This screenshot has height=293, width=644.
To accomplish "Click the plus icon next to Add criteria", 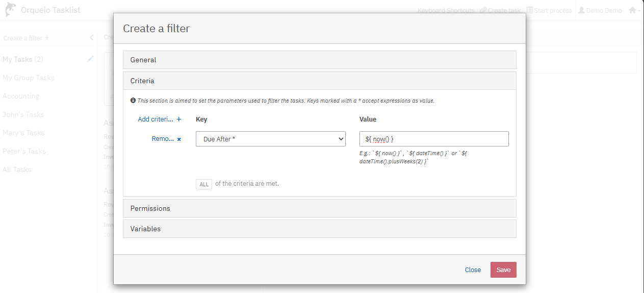I will (179, 119).
